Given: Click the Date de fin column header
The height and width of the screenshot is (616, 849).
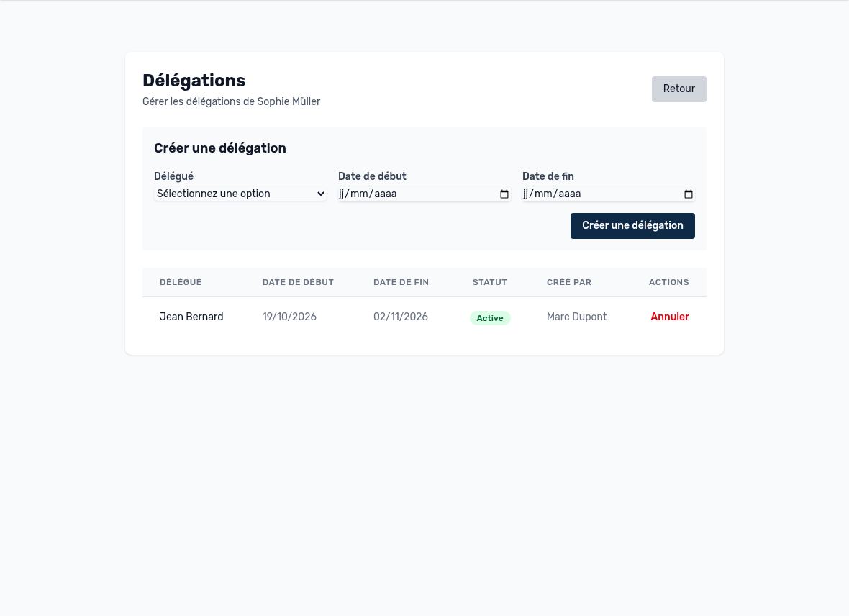Looking at the screenshot, I should (401, 282).
